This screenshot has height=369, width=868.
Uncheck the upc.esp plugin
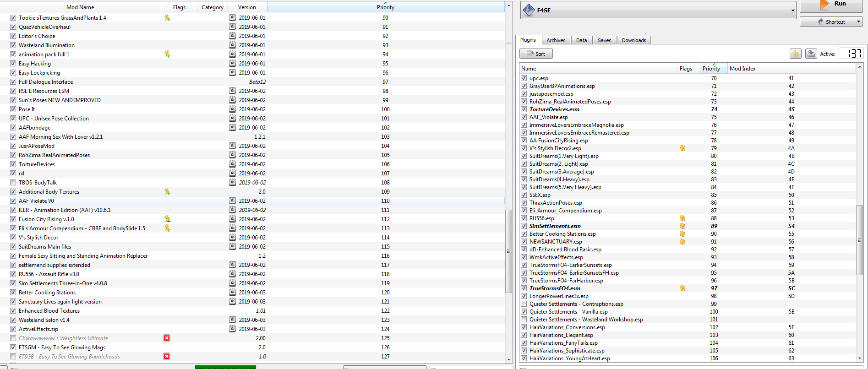tap(524, 78)
